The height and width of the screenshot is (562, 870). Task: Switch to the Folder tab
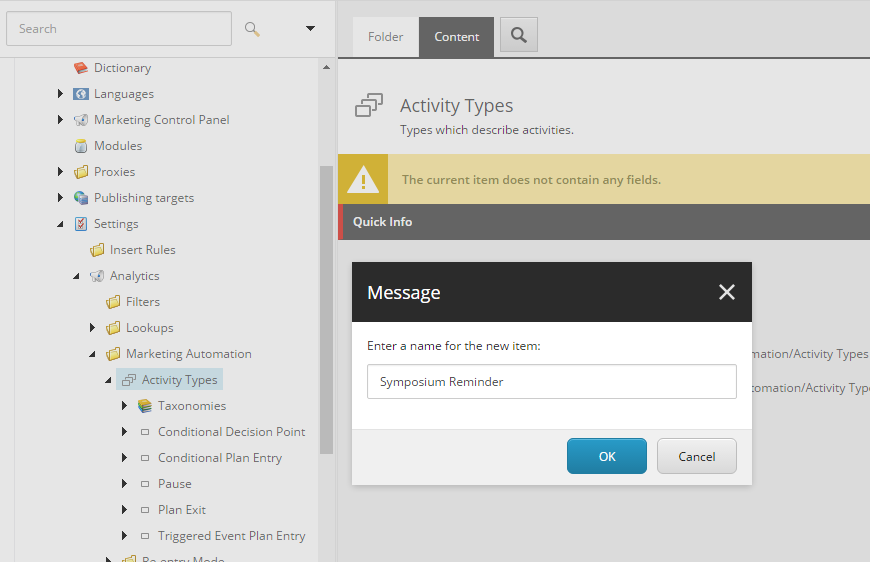pos(386,37)
